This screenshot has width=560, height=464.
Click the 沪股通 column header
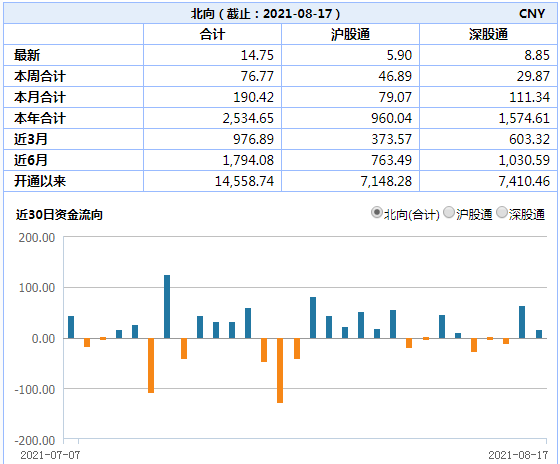tap(350, 34)
